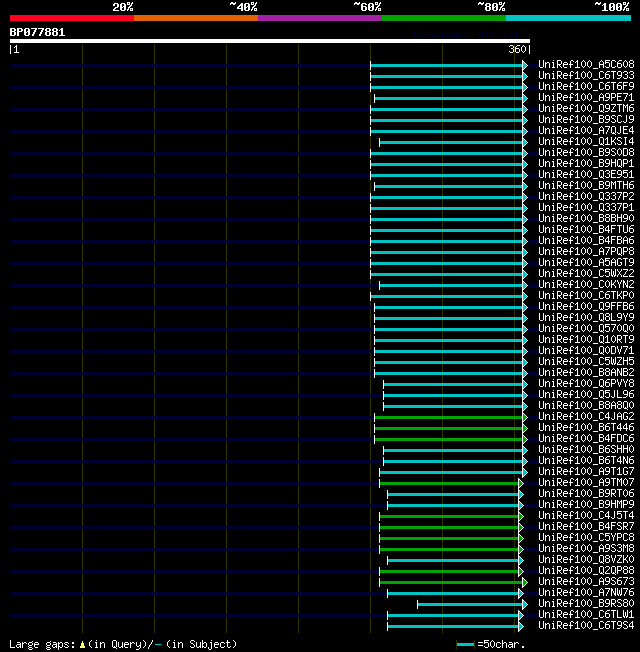Select label UniRef100_C4J5T4
The height and width of the screenshot is (652, 640).
pyautogui.click(x=586, y=516)
